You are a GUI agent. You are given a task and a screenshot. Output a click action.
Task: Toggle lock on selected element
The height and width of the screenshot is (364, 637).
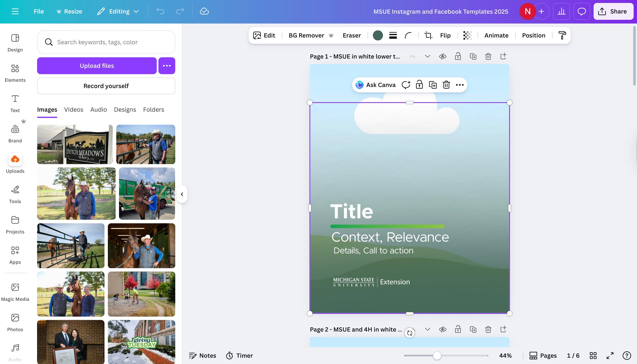[419, 85]
